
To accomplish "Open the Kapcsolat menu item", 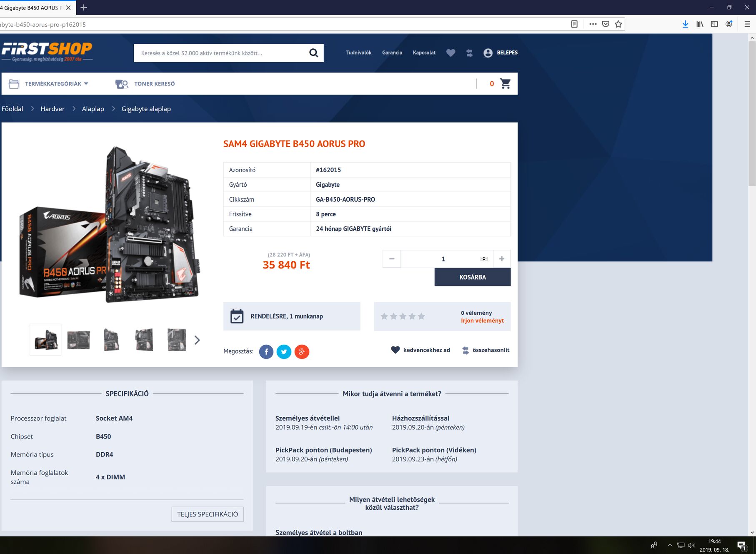I will [x=424, y=53].
